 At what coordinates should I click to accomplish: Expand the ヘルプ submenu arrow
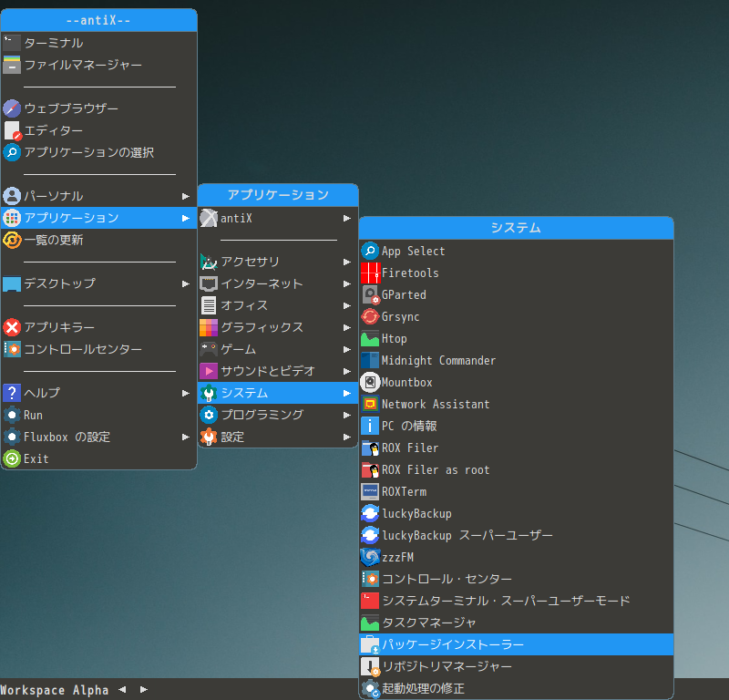click(x=186, y=393)
